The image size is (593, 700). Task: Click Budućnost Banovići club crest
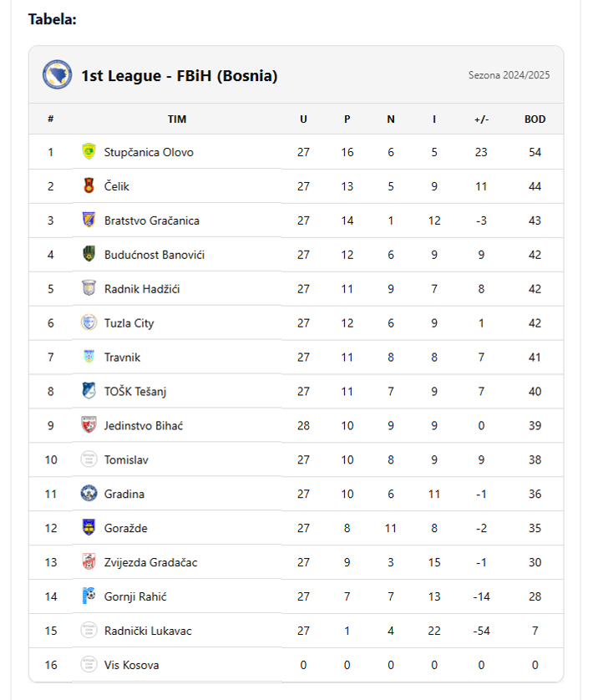point(89,254)
